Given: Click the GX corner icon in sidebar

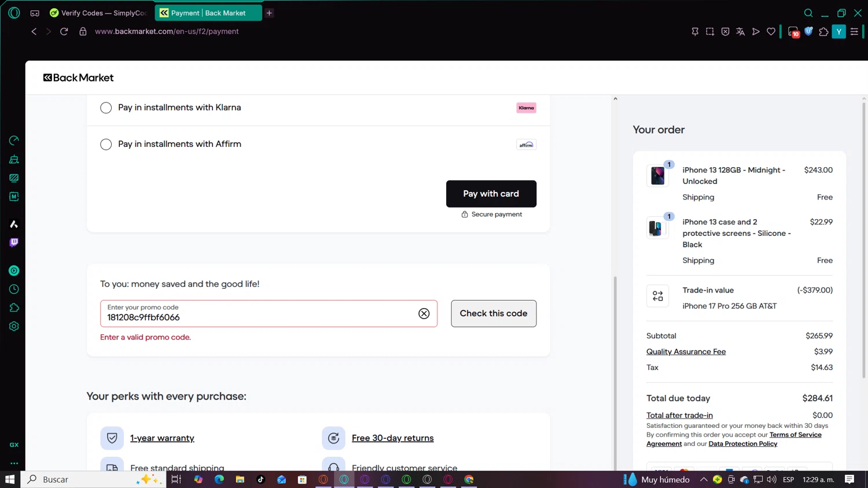Looking at the screenshot, I should point(14,445).
